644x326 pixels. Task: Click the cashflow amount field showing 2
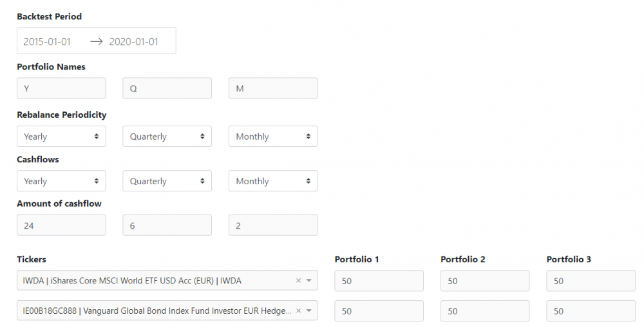click(273, 225)
